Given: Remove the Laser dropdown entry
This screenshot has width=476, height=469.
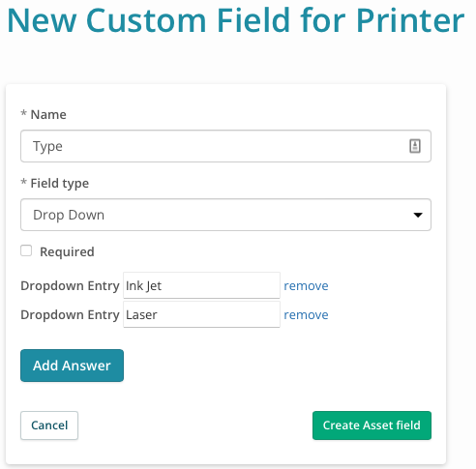Looking at the screenshot, I should 306,314.
